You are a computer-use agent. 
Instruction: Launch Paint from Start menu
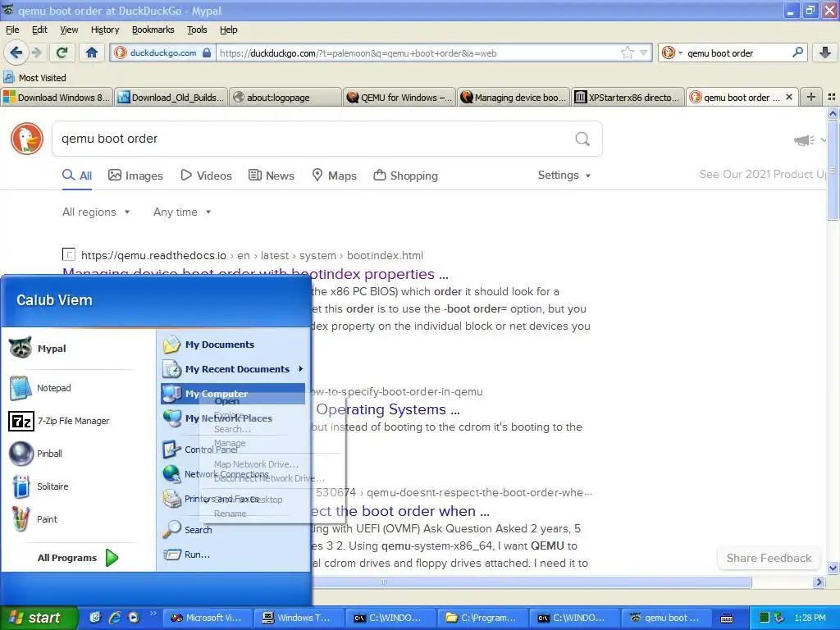(x=33, y=519)
